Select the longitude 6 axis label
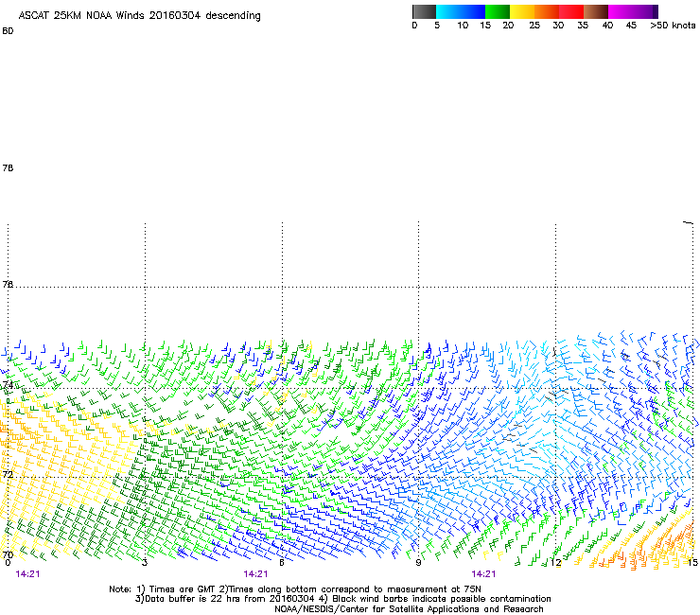Image resolution: width=700 pixels, height=615 pixels. click(x=281, y=563)
